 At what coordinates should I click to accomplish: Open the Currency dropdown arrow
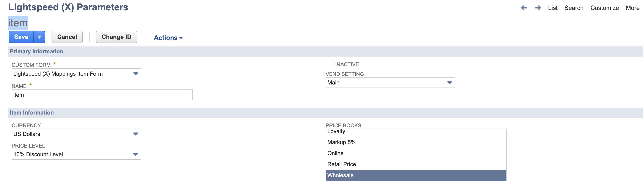[136, 134]
